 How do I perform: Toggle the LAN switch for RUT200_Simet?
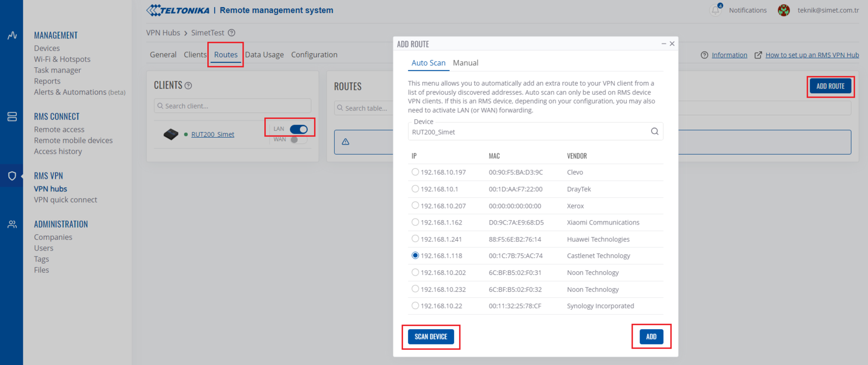298,129
